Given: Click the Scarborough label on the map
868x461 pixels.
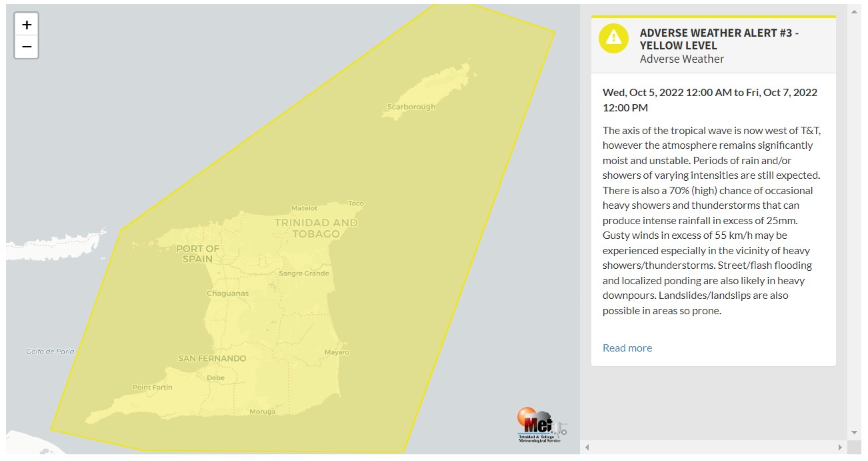Looking at the screenshot, I should click(411, 107).
